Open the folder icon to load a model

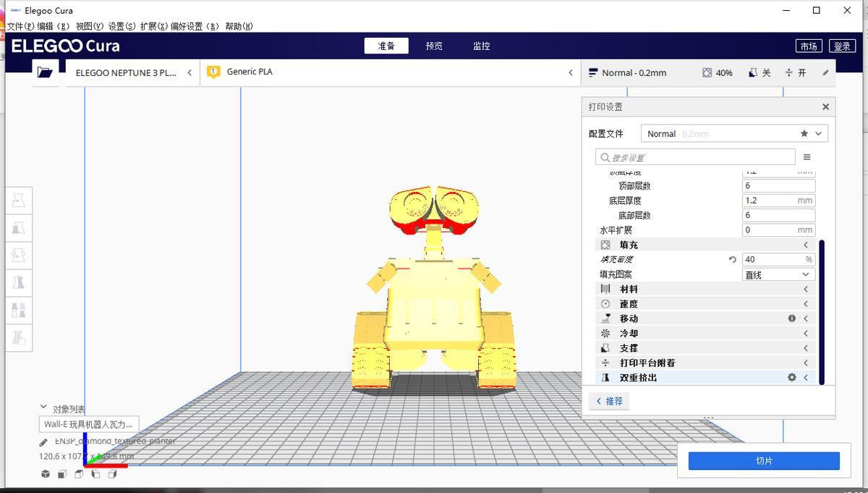(45, 72)
